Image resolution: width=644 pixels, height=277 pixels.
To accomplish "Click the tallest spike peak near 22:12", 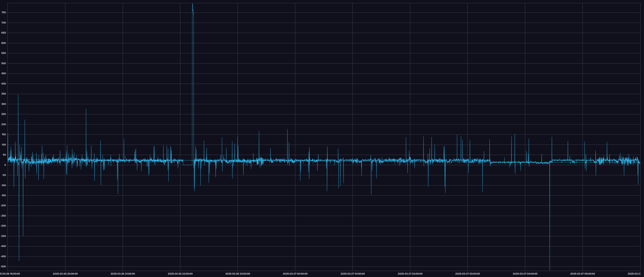I will tap(192, 4).
